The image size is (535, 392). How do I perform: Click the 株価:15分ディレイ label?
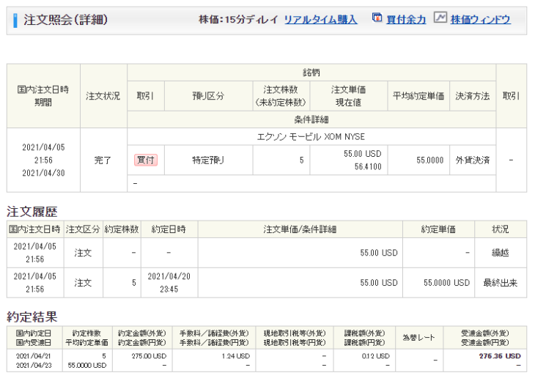coord(238,20)
